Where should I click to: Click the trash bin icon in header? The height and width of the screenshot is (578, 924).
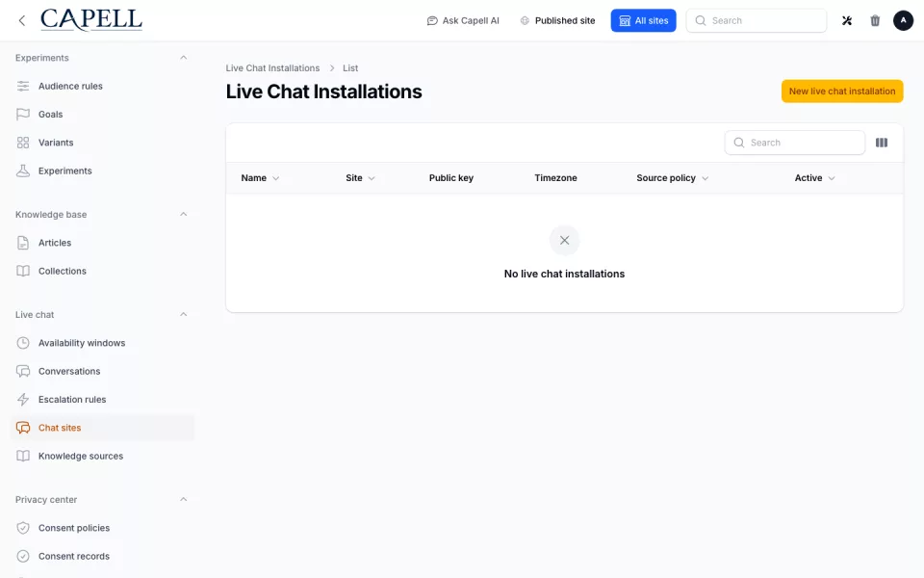pyautogui.click(x=875, y=20)
